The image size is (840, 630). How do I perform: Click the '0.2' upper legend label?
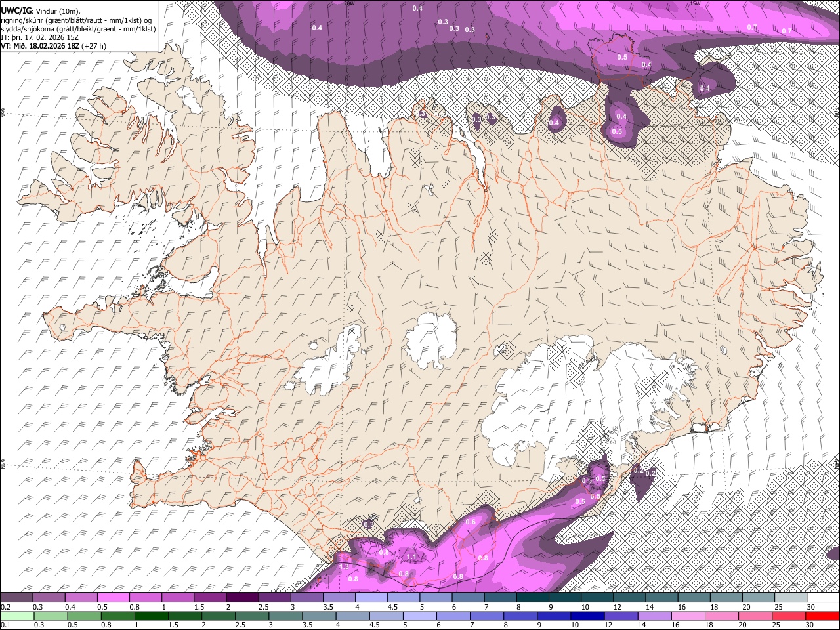[x=5, y=607]
